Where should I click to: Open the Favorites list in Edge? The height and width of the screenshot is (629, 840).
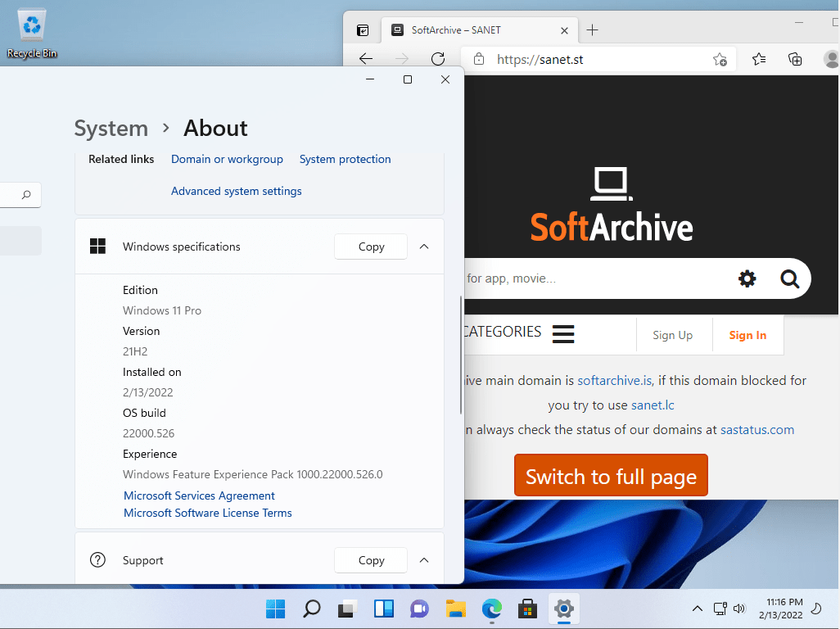point(759,59)
